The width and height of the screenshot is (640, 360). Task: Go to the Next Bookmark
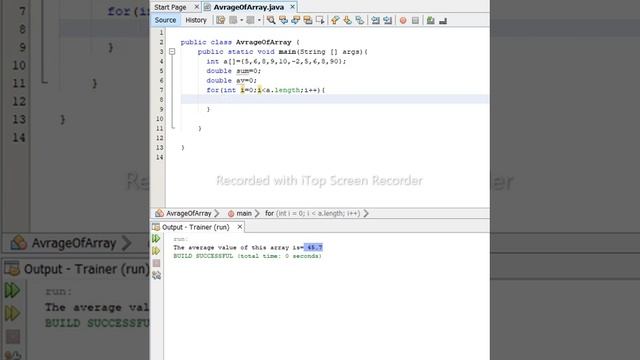click(x=347, y=20)
